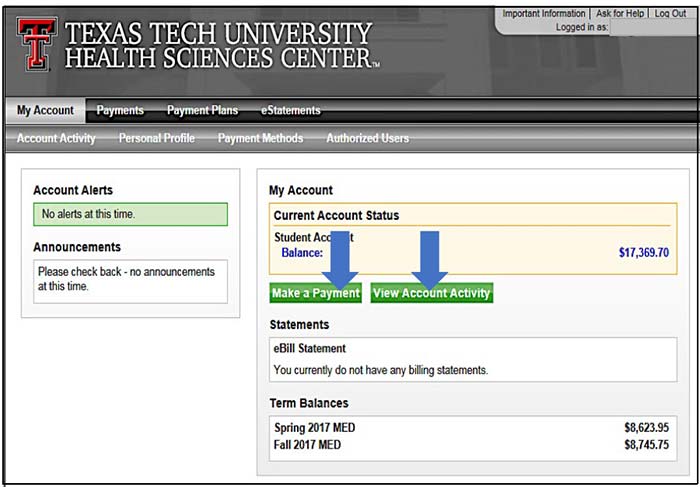The image size is (700, 487).
Task: Open Payment Methods in the submenu
Action: [x=260, y=138]
